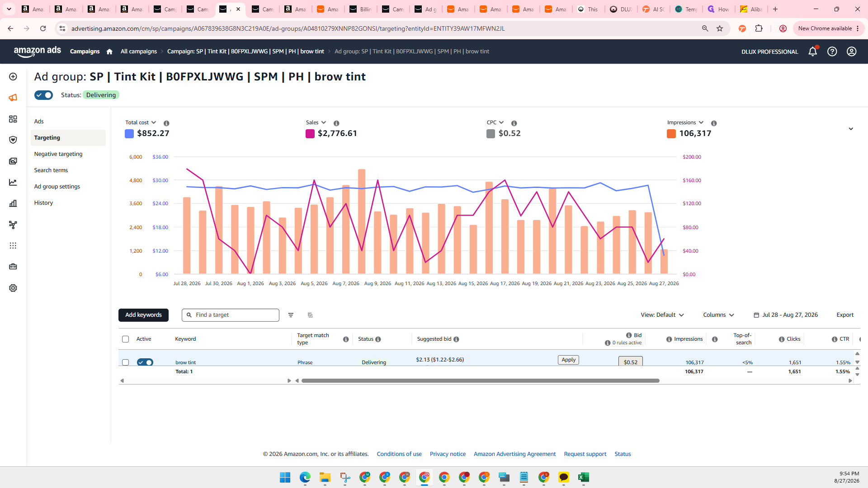Click the Chrome address bar URL
This screenshot has width=868, height=488.
288,28
